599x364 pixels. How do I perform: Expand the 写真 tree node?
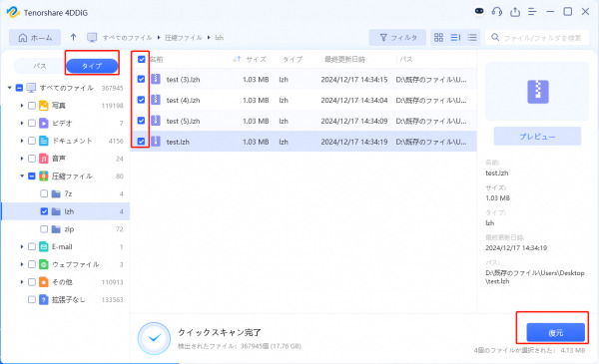coord(22,106)
